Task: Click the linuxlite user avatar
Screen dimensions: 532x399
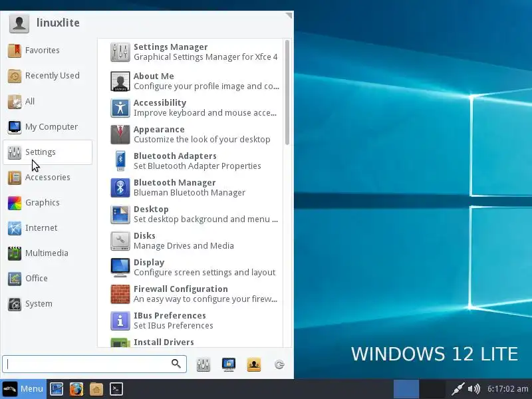Action: [x=19, y=23]
